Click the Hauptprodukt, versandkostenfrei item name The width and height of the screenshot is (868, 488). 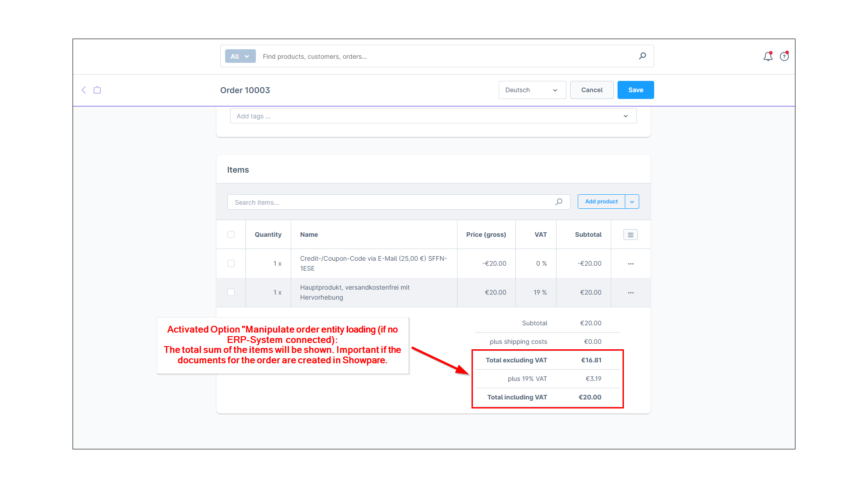click(x=355, y=292)
